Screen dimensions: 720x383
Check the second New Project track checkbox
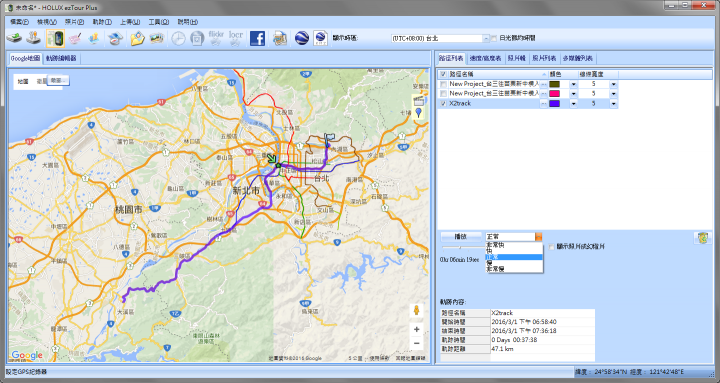pos(443,94)
